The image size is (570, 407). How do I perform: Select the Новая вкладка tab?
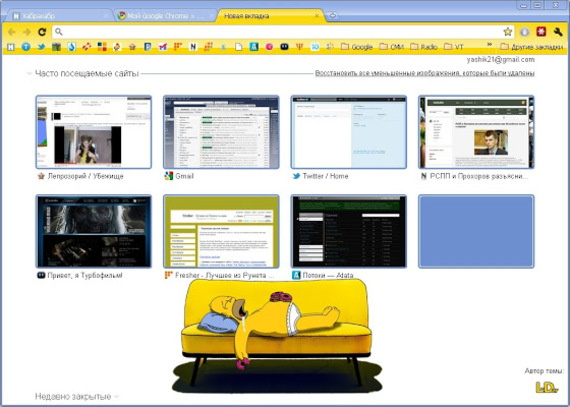(x=270, y=16)
